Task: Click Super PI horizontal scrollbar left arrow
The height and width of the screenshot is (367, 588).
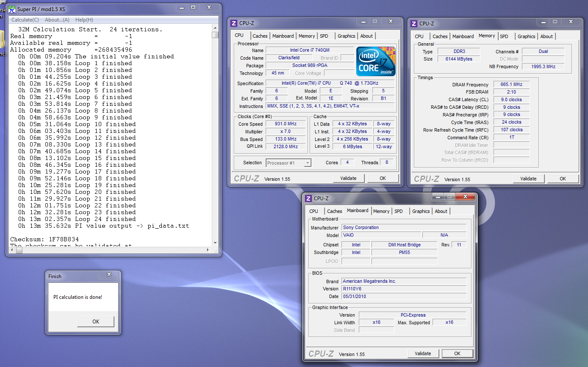Action: [13, 250]
